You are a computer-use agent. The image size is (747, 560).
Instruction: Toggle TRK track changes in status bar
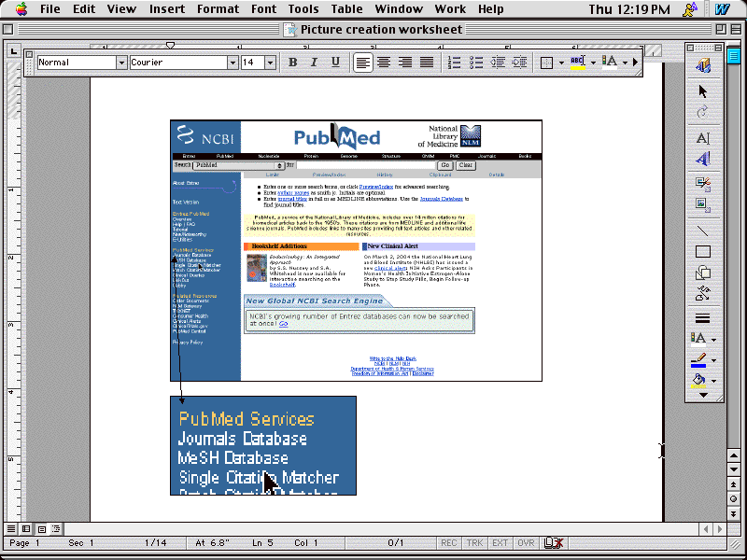pos(474,543)
